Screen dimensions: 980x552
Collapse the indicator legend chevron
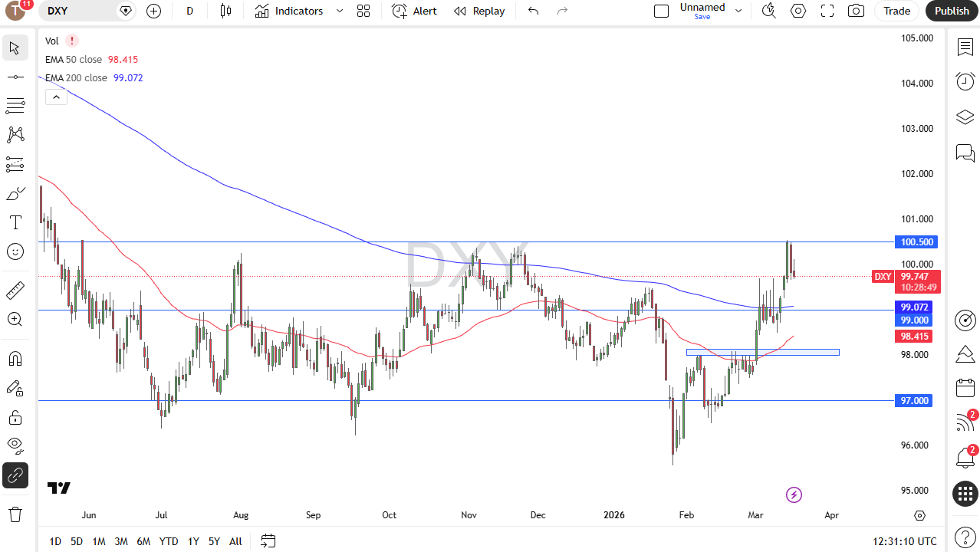(x=56, y=97)
